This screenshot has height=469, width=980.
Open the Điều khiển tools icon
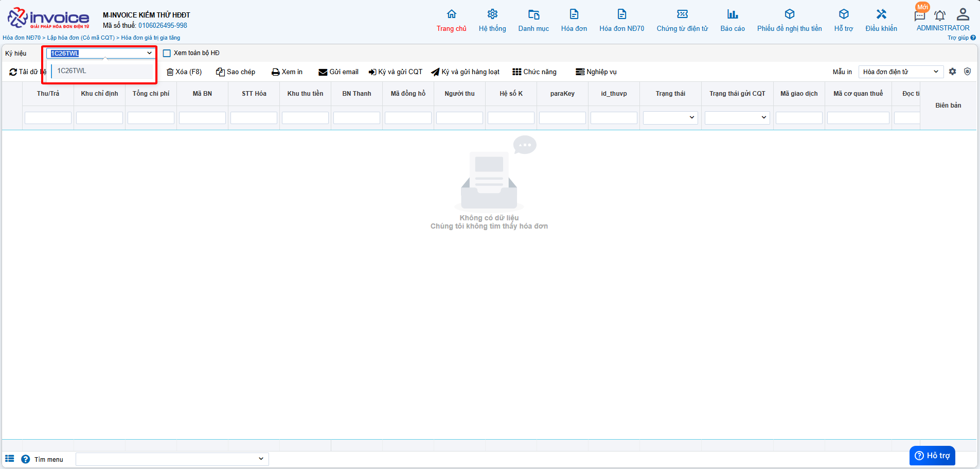[881, 14]
